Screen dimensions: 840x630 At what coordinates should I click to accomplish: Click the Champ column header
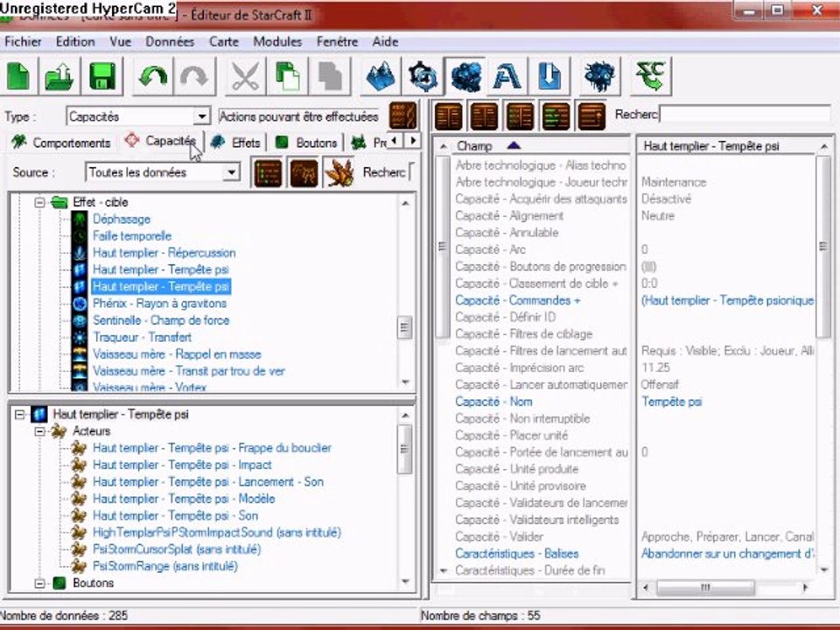(533, 146)
